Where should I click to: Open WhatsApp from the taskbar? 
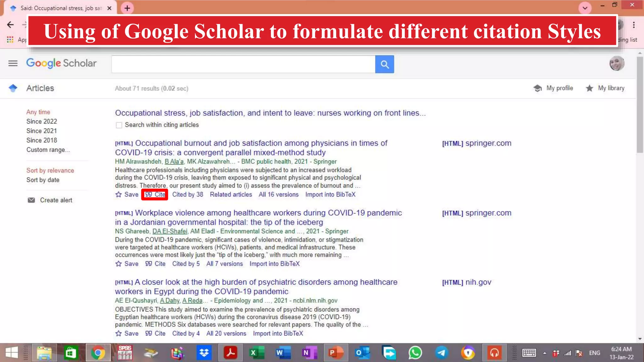[415, 353]
